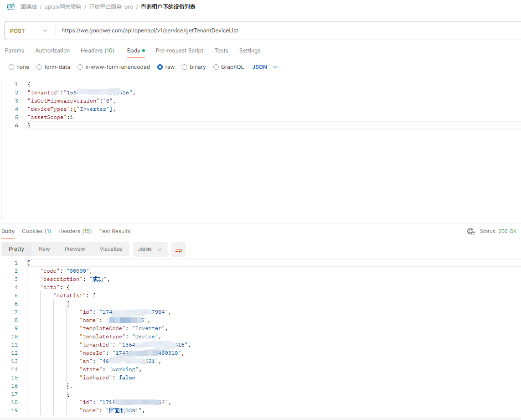Image resolution: width=521 pixels, height=420 pixels.
Task: Click the apisix网关服务 breadcrumb link
Action: click(x=63, y=7)
